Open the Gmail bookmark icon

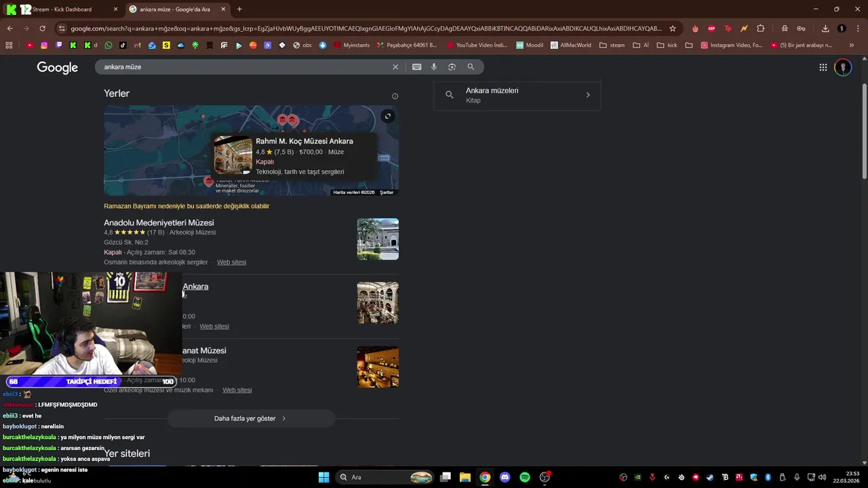click(x=137, y=45)
